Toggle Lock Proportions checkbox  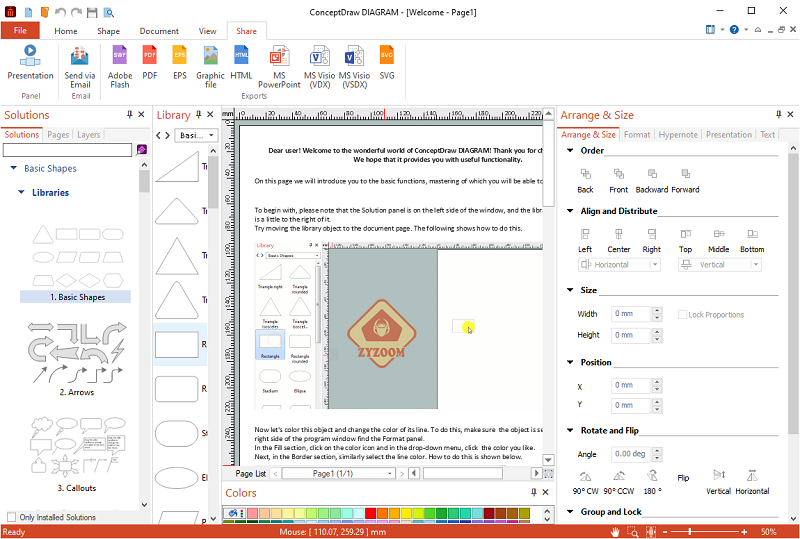[x=682, y=314]
